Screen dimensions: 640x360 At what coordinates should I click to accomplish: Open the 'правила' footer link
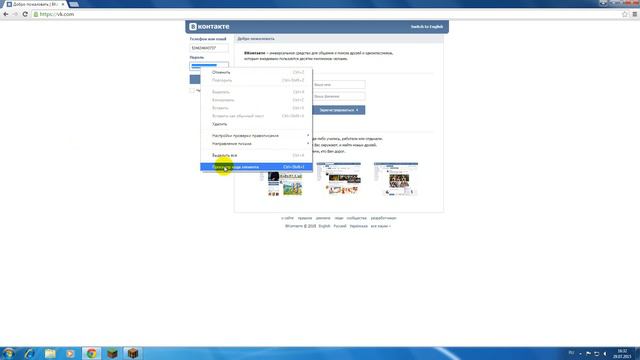tap(304, 218)
